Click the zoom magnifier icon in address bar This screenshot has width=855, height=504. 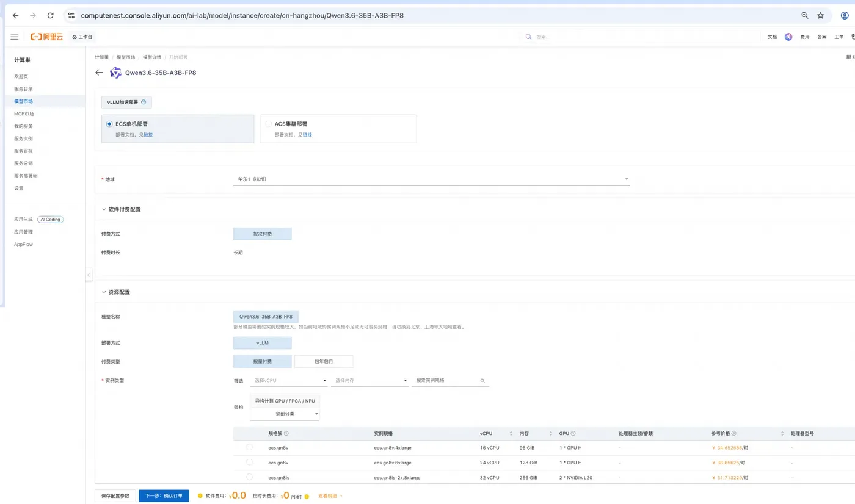[x=805, y=15]
